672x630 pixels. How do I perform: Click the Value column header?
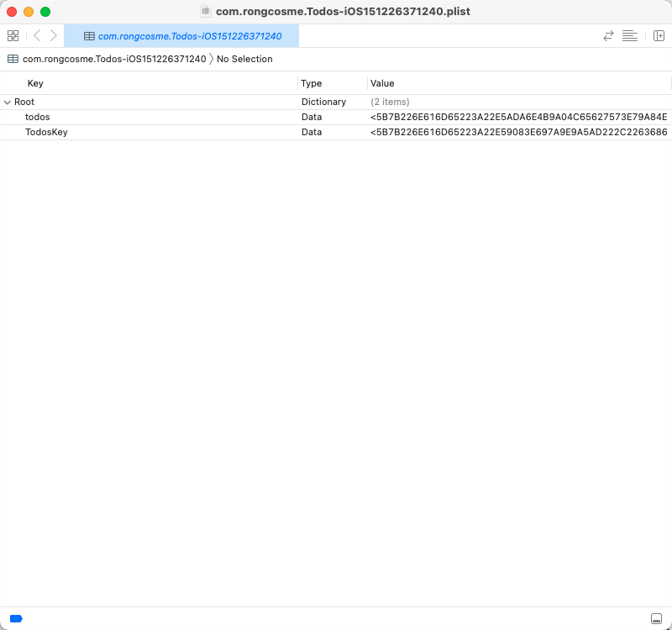click(x=382, y=83)
